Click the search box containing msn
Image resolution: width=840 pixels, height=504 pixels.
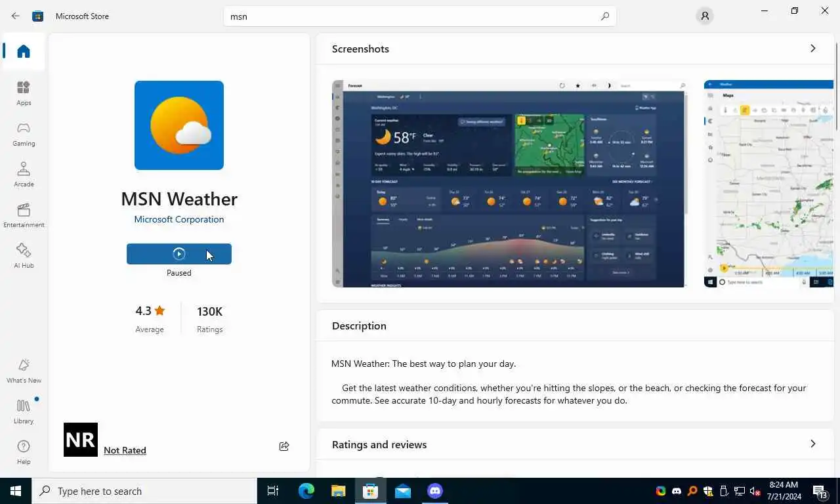coord(420,16)
